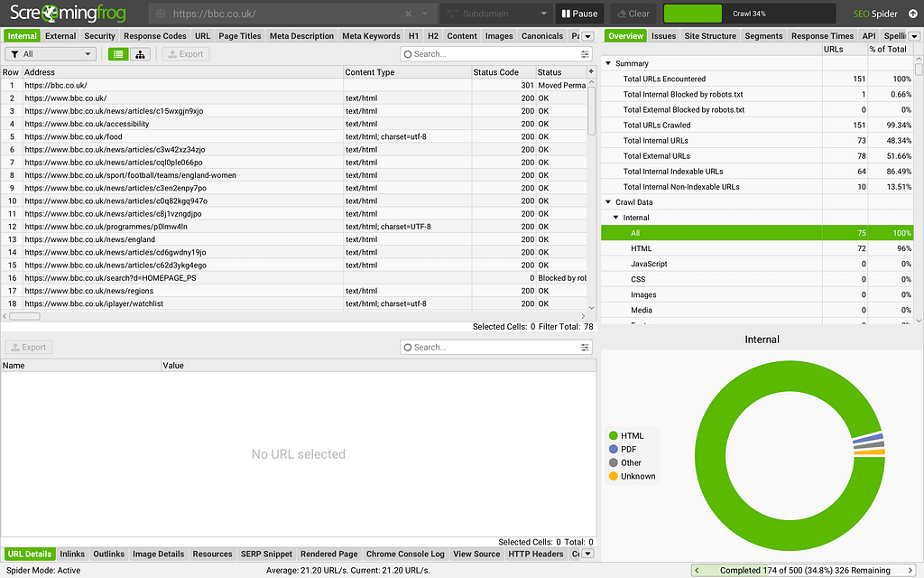Pause the crawl

click(x=578, y=14)
